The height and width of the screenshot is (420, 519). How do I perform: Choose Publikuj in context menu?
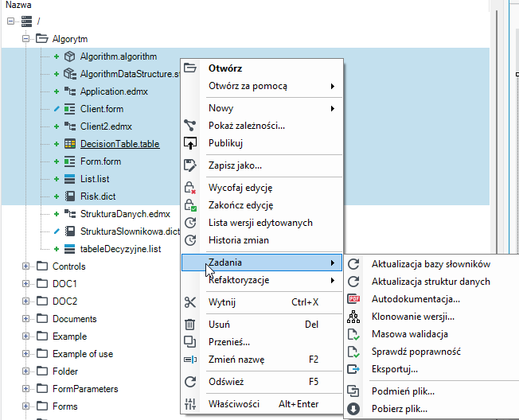[x=261, y=143]
